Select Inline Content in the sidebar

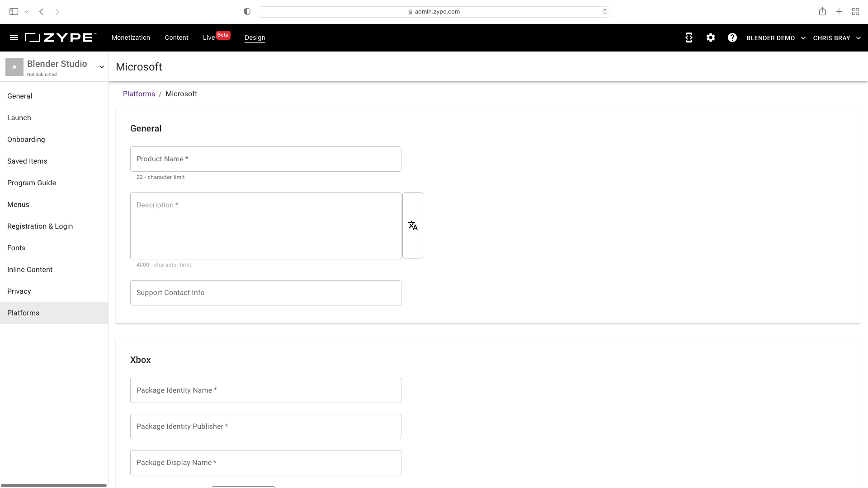54,270
